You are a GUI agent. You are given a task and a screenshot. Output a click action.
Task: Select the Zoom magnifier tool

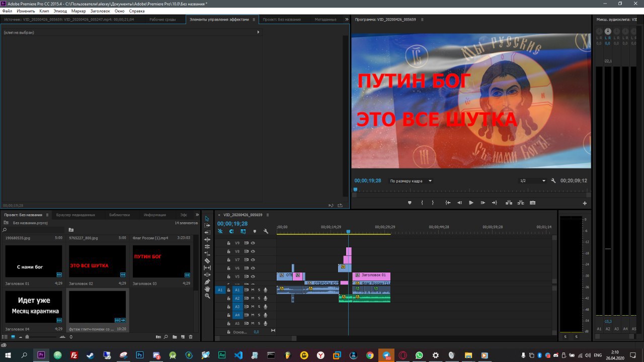pos(207,296)
